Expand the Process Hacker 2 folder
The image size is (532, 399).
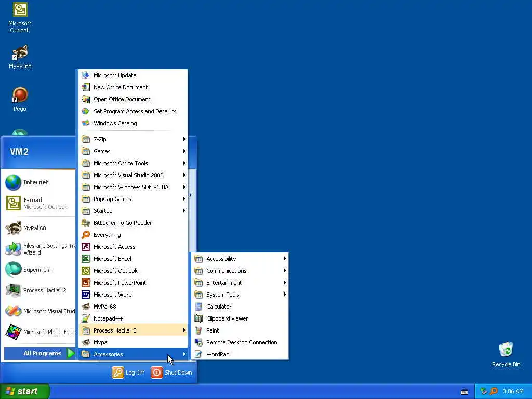pyautogui.click(x=133, y=330)
